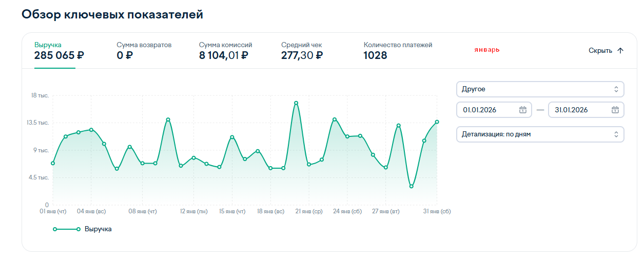Click the 21 янв (ср) axis label
The height and width of the screenshot is (261, 644).
tap(309, 211)
